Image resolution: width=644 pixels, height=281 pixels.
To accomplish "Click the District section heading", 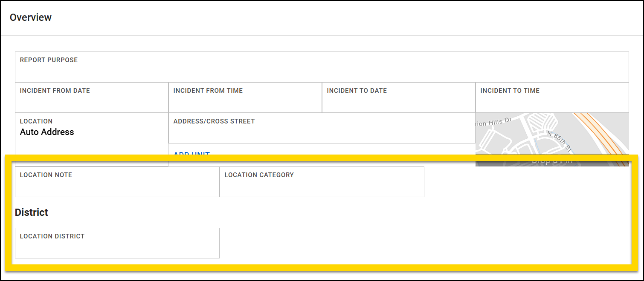I will pyautogui.click(x=31, y=212).
